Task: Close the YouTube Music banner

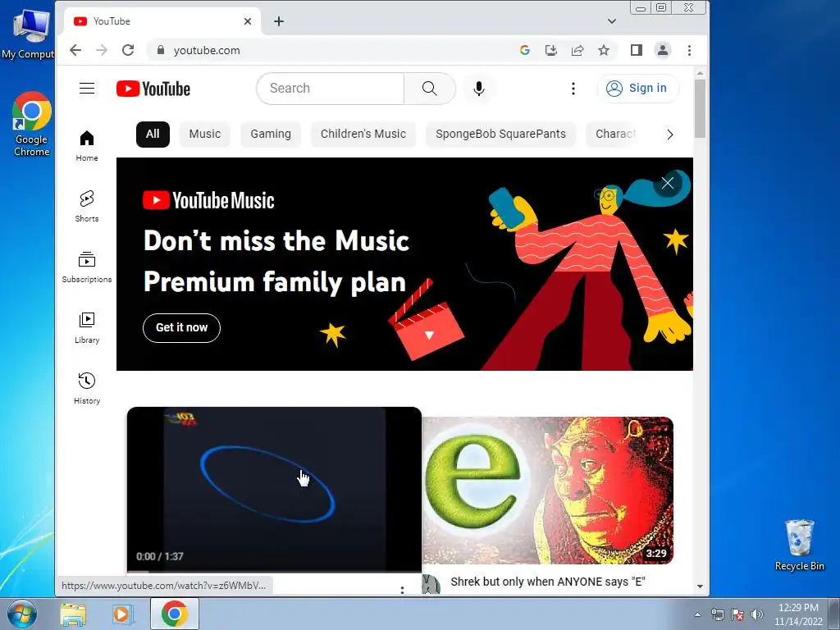Action: tap(667, 183)
